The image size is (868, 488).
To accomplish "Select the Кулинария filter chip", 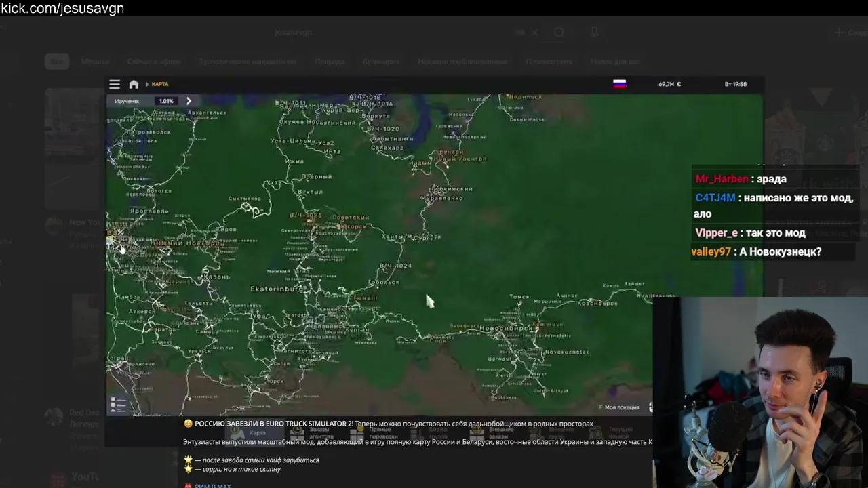I will point(381,62).
